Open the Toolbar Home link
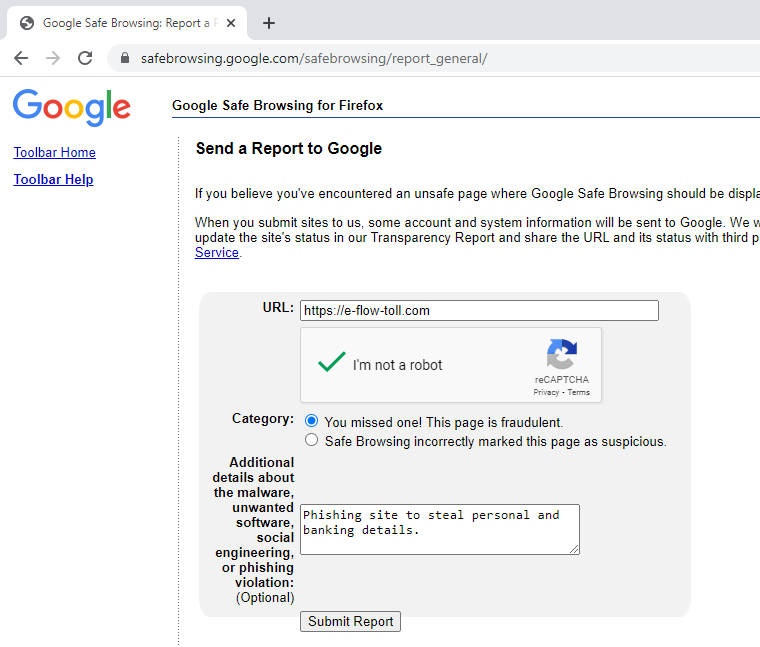The width and height of the screenshot is (760, 647). coord(55,152)
